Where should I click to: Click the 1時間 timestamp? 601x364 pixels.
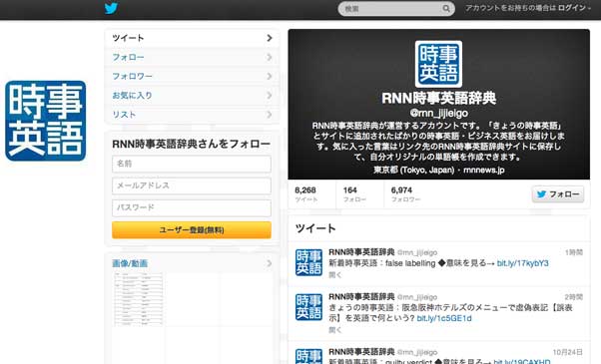click(x=574, y=252)
